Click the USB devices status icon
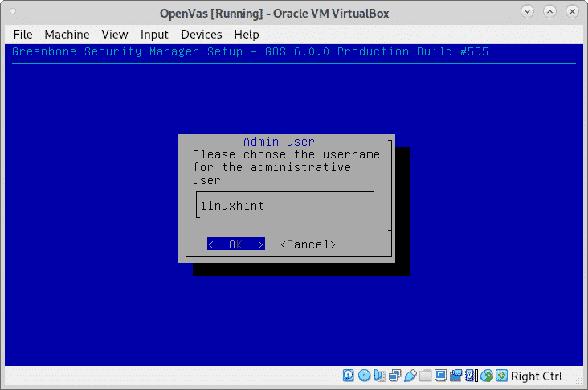 click(x=410, y=376)
